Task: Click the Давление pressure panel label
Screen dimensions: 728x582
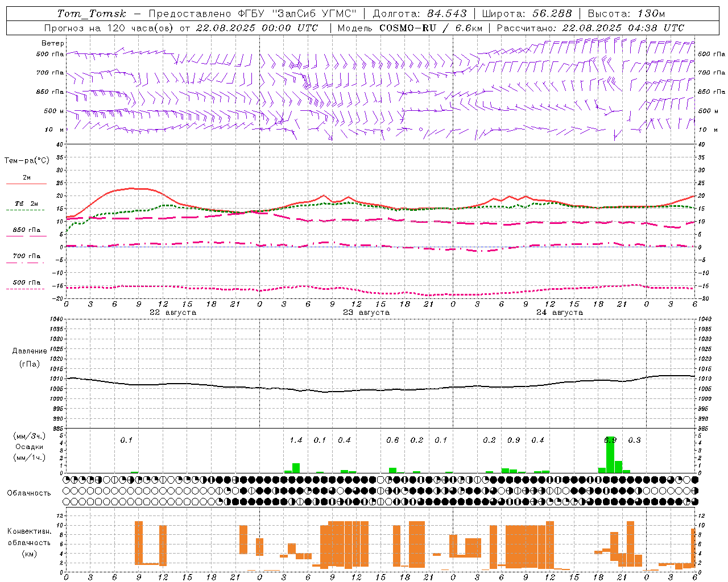Action: click(x=30, y=351)
